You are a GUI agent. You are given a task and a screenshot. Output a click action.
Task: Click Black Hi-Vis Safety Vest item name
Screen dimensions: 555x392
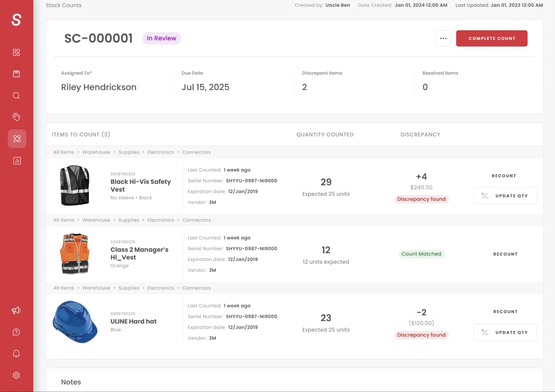[141, 186]
